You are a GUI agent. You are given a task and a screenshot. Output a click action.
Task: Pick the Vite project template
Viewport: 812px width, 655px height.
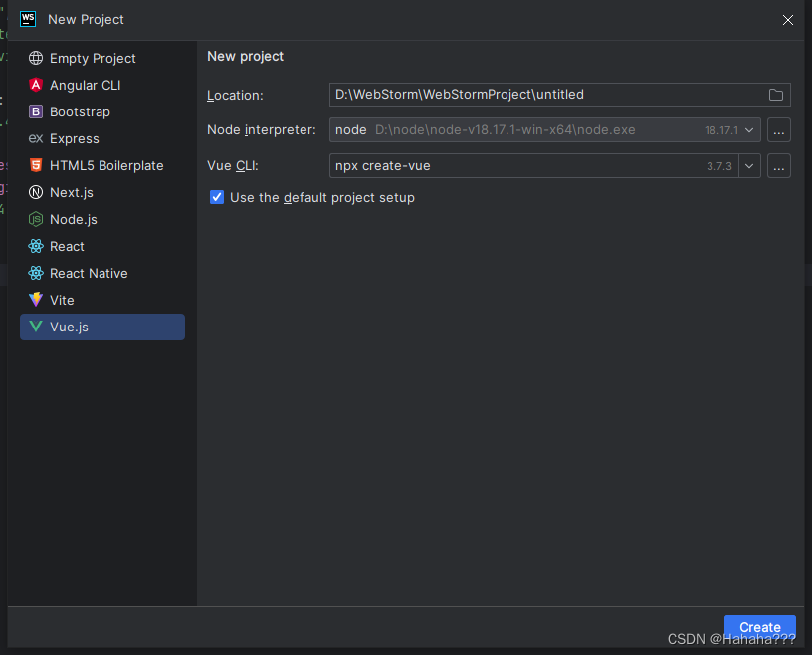(102, 300)
